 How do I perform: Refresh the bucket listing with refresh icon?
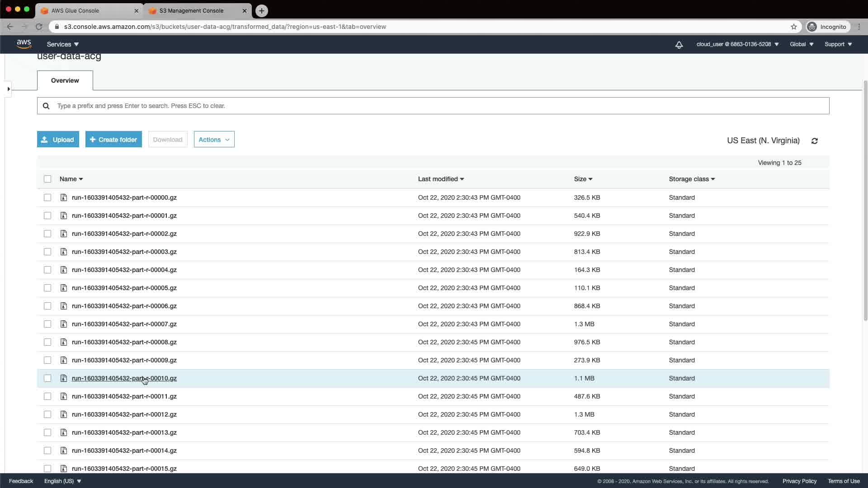(x=814, y=141)
